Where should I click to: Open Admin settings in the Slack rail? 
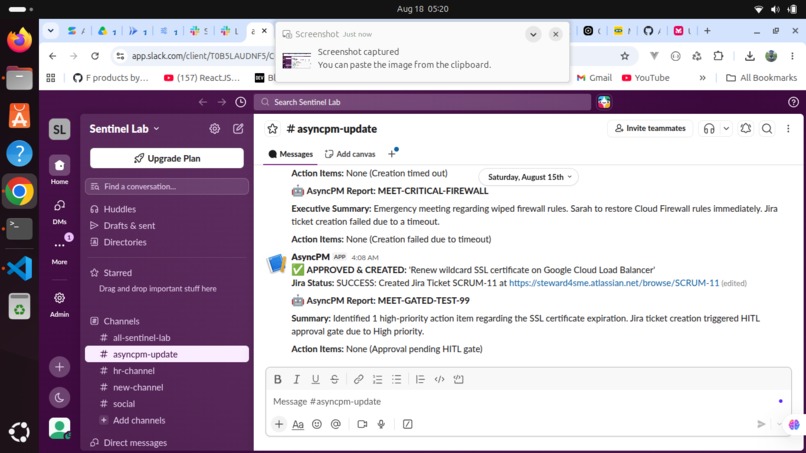(59, 304)
